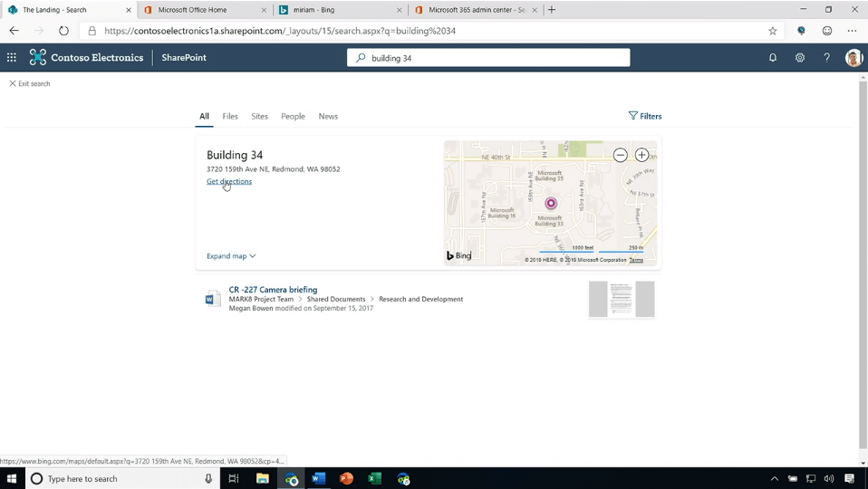Select the All results tab
The image size is (868, 489).
pos(204,116)
